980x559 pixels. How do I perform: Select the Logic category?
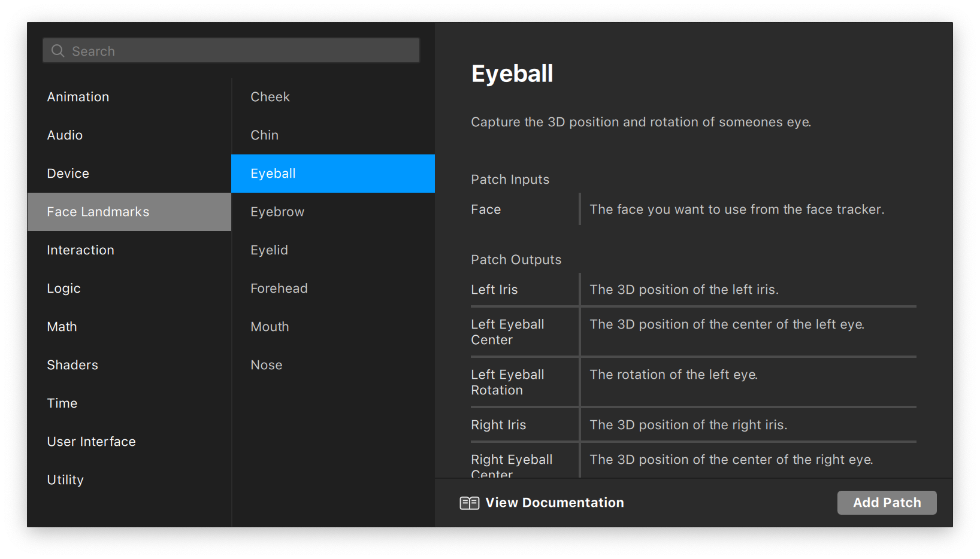coord(63,288)
